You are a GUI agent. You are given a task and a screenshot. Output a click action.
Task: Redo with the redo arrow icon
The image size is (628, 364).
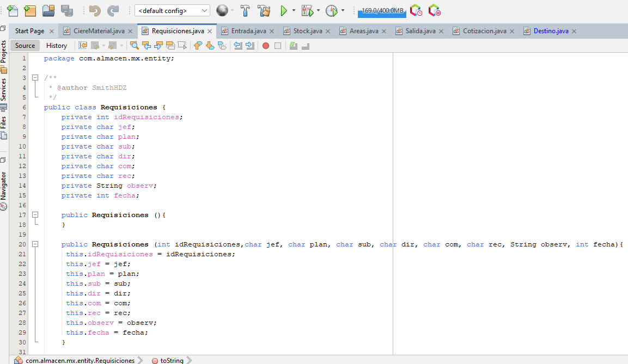(x=113, y=10)
